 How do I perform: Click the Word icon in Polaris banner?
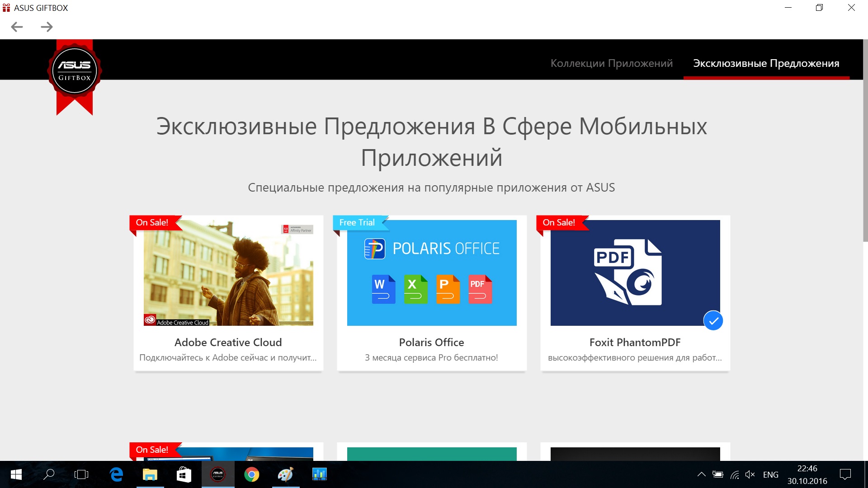click(383, 289)
